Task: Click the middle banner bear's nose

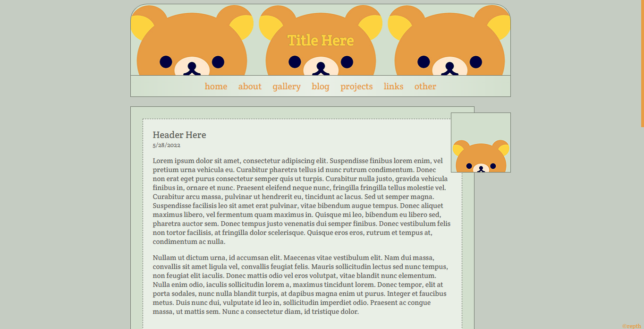Action: [x=321, y=67]
